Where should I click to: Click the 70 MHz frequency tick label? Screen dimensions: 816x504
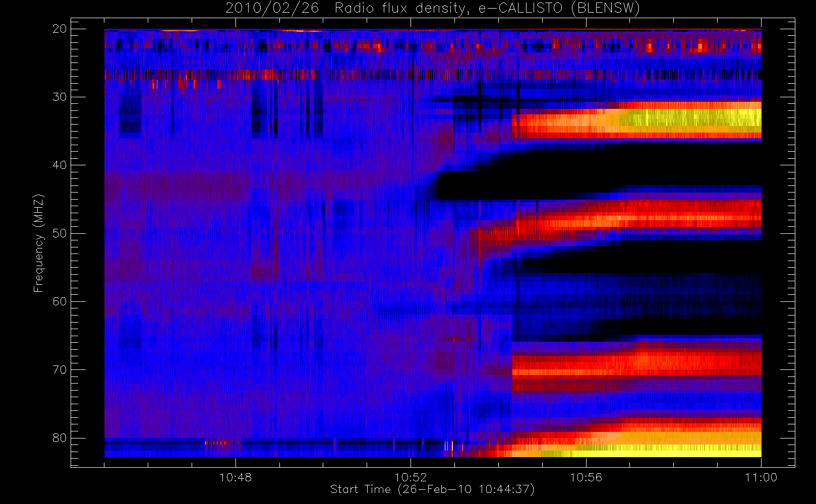pyautogui.click(x=60, y=369)
